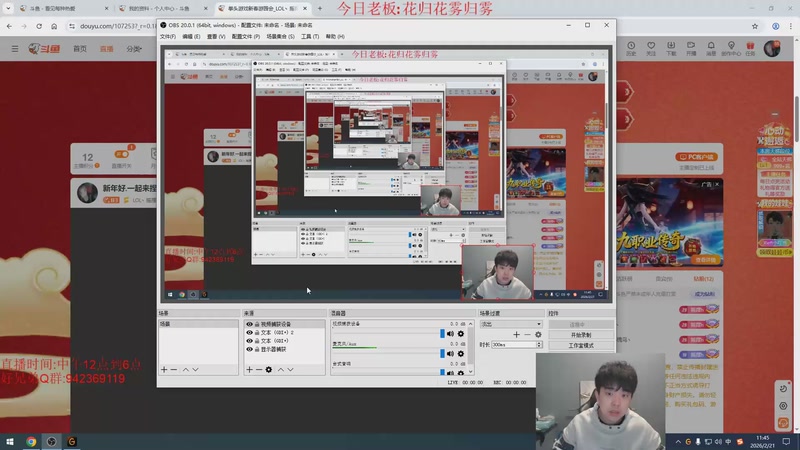
Task: Toggle visibility of 文本 (GDI+) 2 source
Action: click(x=249, y=332)
